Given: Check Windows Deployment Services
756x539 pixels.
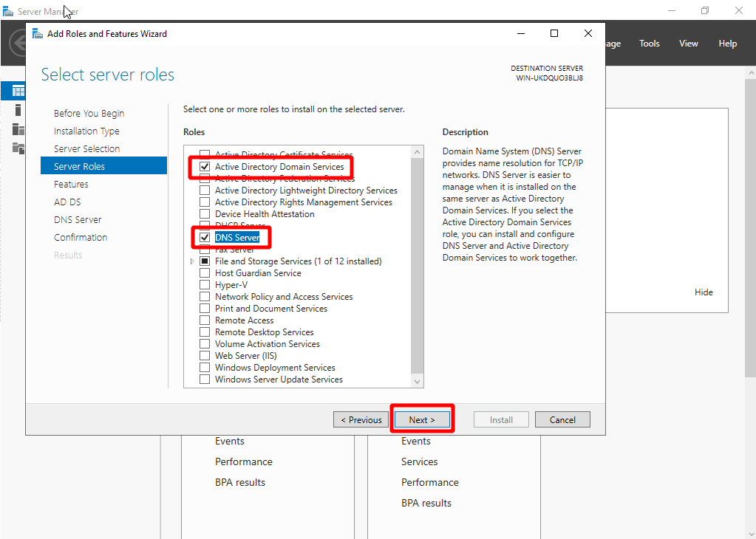Looking at the screenshot, I should point(205,368).
